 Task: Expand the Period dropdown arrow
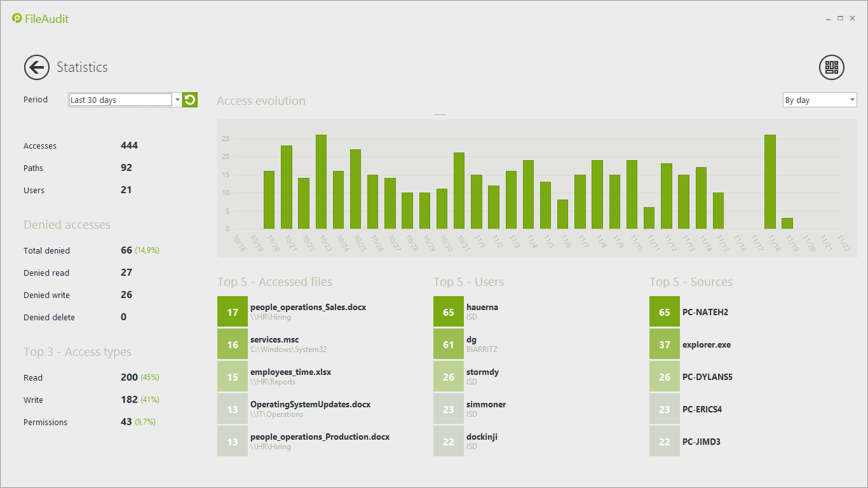tap(177, 100)
